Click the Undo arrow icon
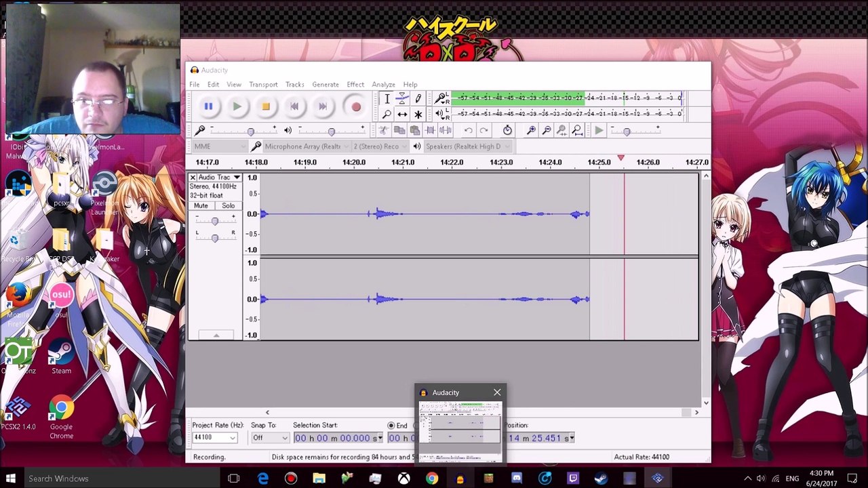Image resolution: width=868 pixels, height=488 pixels. [468, 130]
